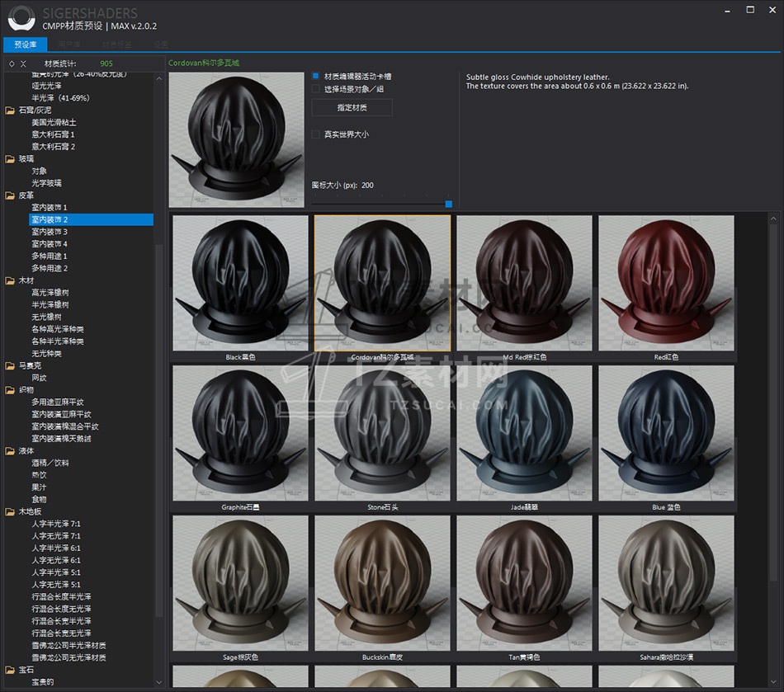This screenshot has width=784, height=692.
Task: Open 意大利石膏 2 category
Action: point(53,146)
